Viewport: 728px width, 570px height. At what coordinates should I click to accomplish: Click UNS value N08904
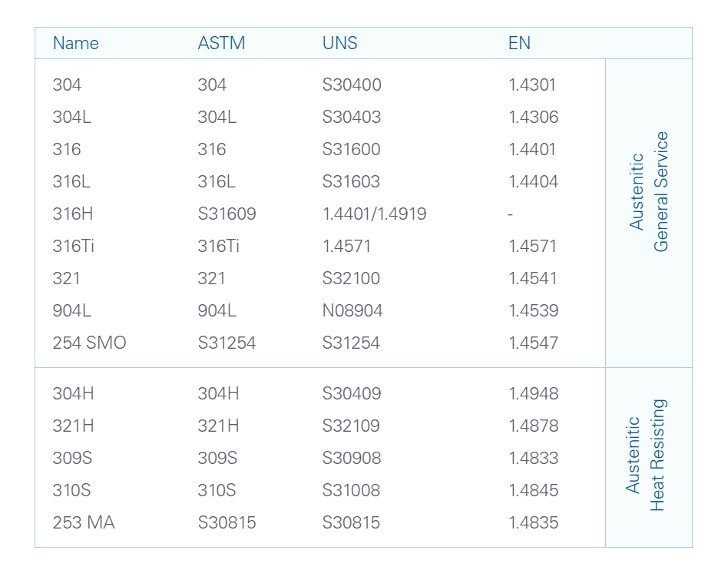point(352,310)
